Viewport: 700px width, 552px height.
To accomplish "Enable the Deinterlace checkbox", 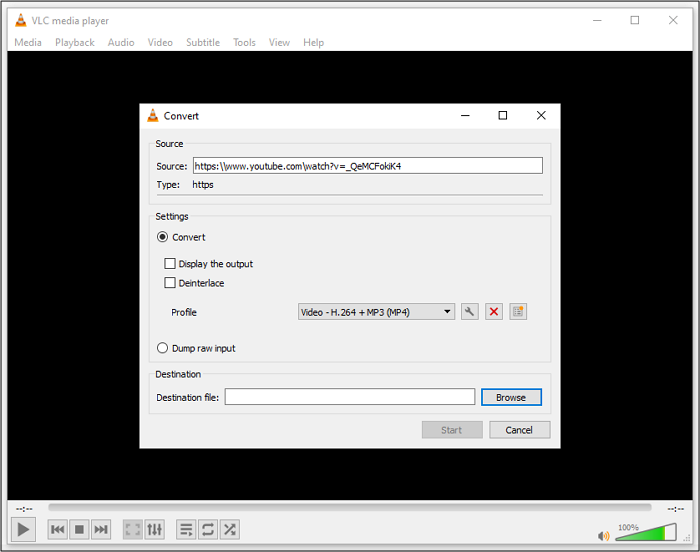I will click(x=170, y=283).
